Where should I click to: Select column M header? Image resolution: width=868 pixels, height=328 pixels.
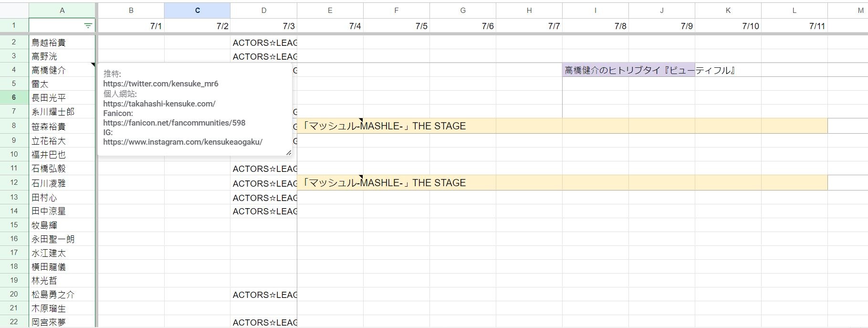pos(848,10)
